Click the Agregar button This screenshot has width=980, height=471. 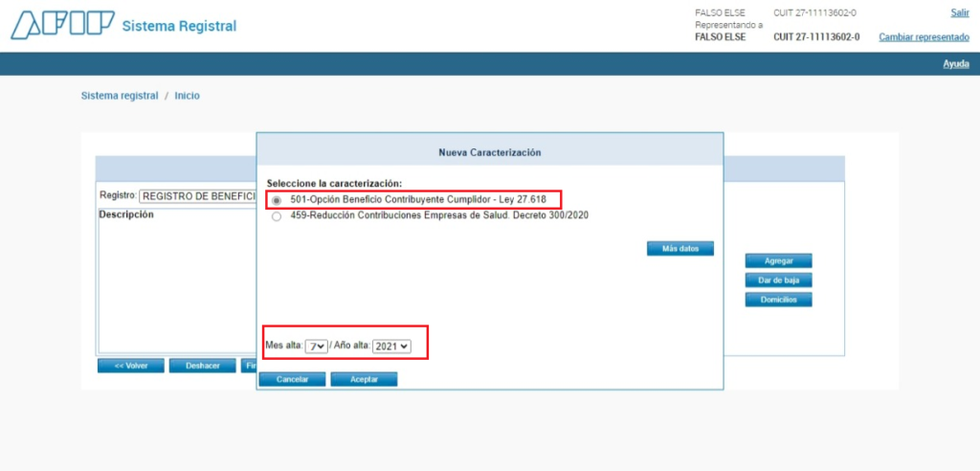point(778,260)
